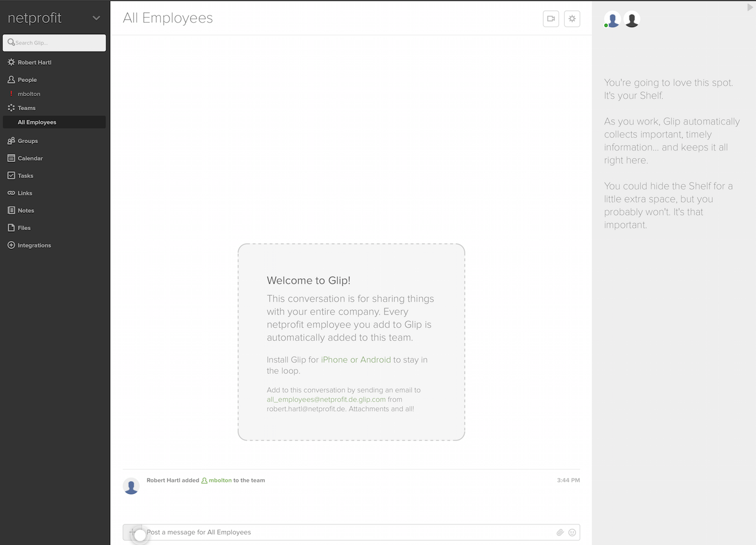Image resolution: width=756 pixels, height=545 pixels.
Task: Click the gear icon beside Robert Hartl
Action: (11, 62)
